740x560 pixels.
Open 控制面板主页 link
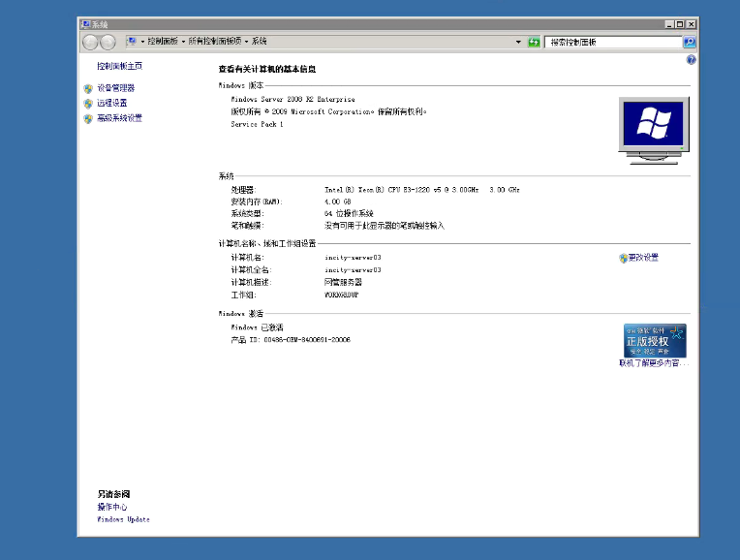[x=119, y=66]
